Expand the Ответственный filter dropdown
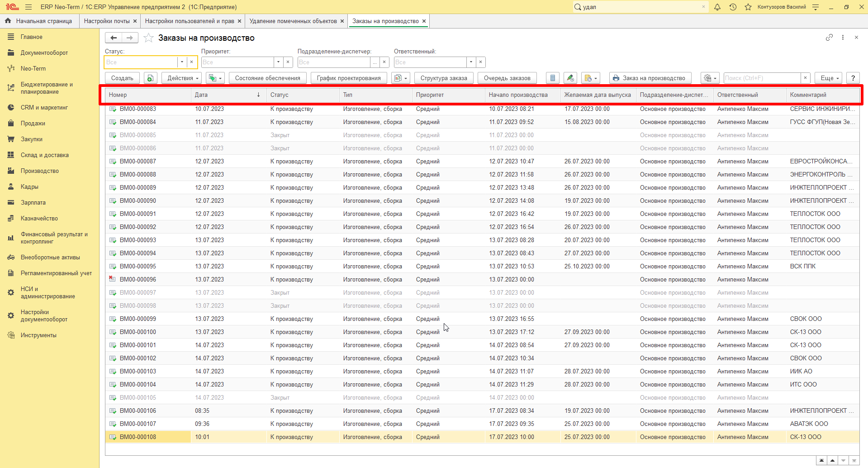The height and width of the screenshot is (468, 868). (x=471, y=62)
